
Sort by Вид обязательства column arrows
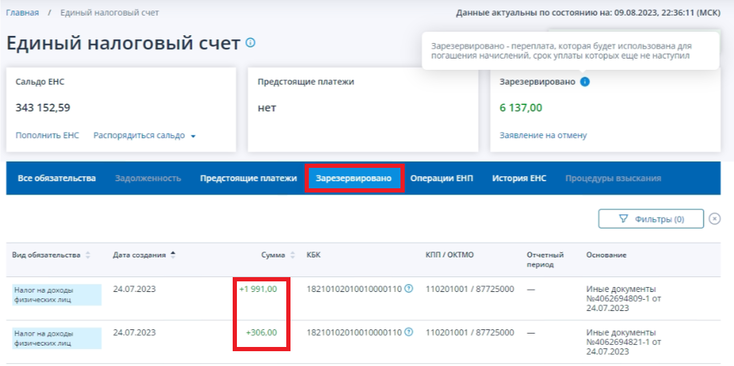(88, 255)
